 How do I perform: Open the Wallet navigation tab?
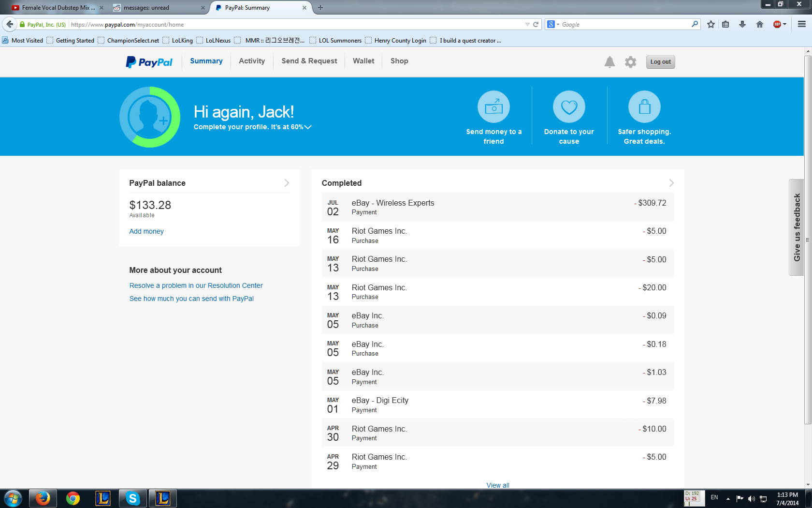tap(363, 61)
